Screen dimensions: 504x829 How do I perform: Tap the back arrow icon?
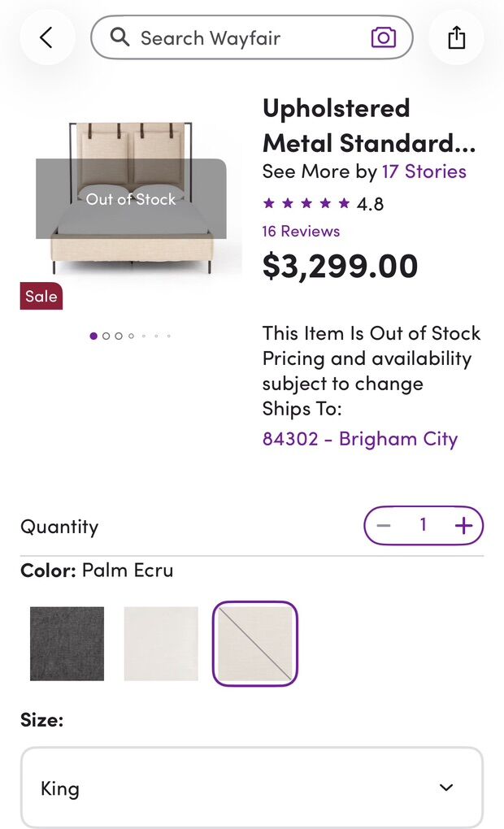pyautogui.click(x=46, y=37)
